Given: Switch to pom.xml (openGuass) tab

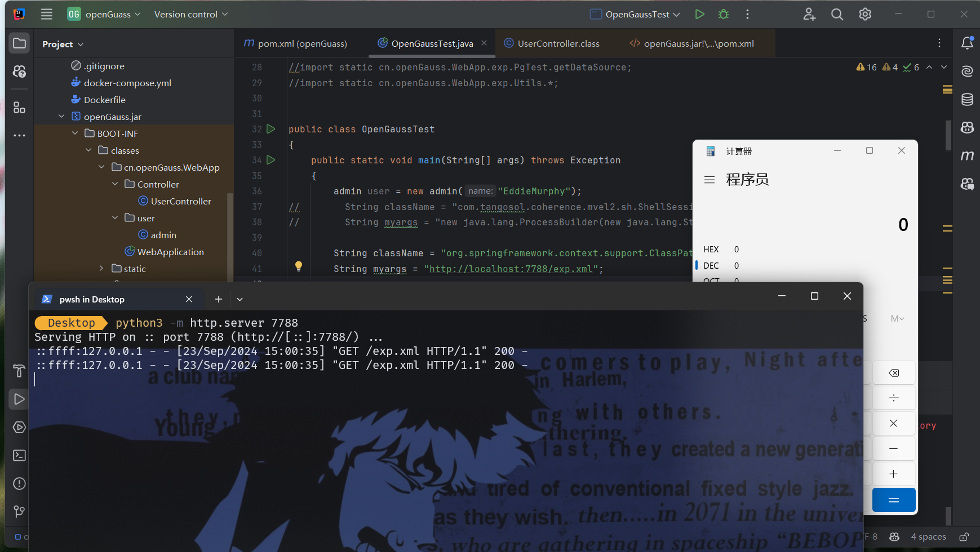Looking at the screenshot, I should (x=295, y=43).
